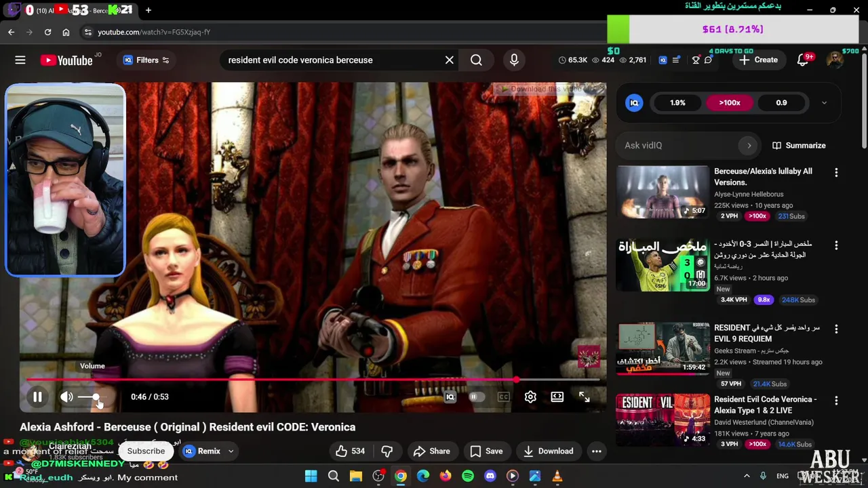Open the notifications bell

[804, 60]
